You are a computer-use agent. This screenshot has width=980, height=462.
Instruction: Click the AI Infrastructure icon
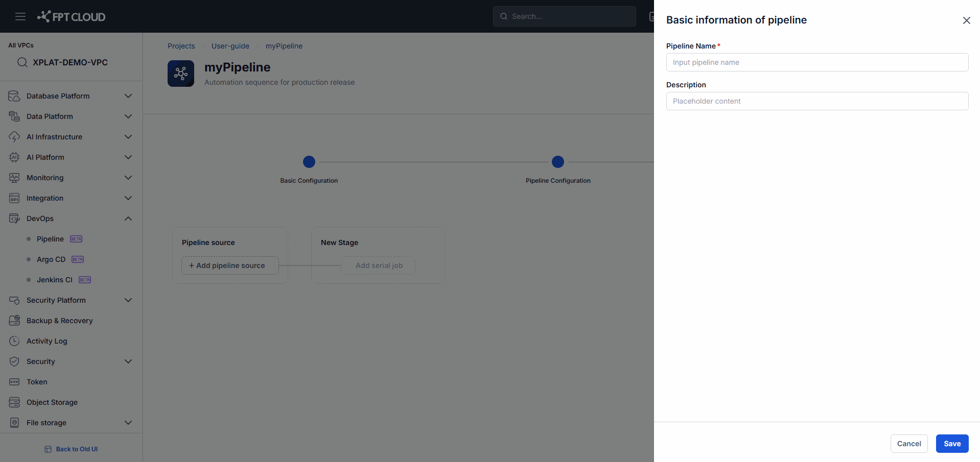(x=14, y=137)
